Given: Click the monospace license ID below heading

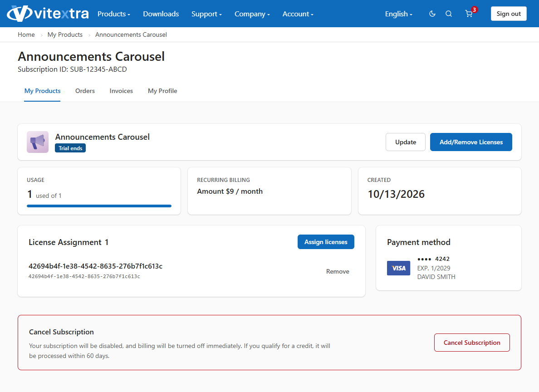Looking at the screenshot, I should coord(84,276).
